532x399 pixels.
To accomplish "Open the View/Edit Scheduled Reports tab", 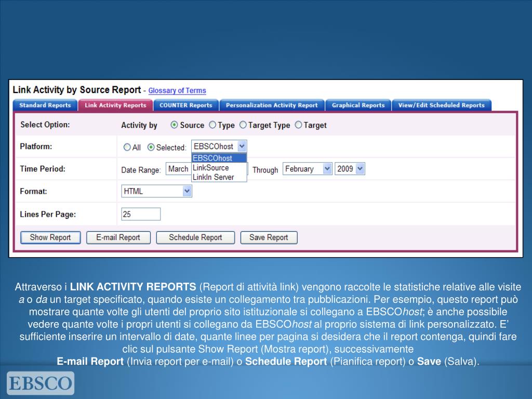I will point(441,105).
